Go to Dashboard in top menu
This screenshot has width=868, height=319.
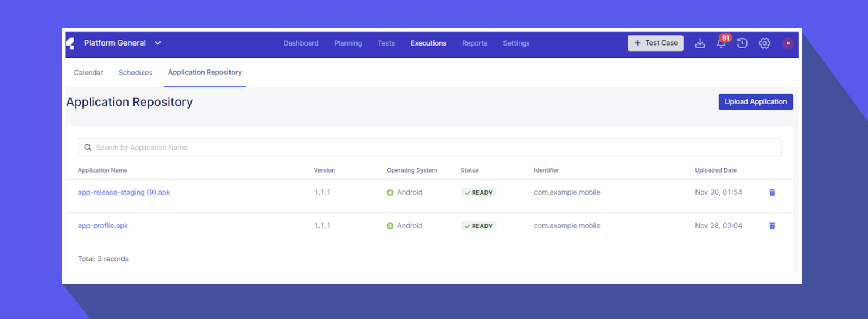[x=301, y=43]
